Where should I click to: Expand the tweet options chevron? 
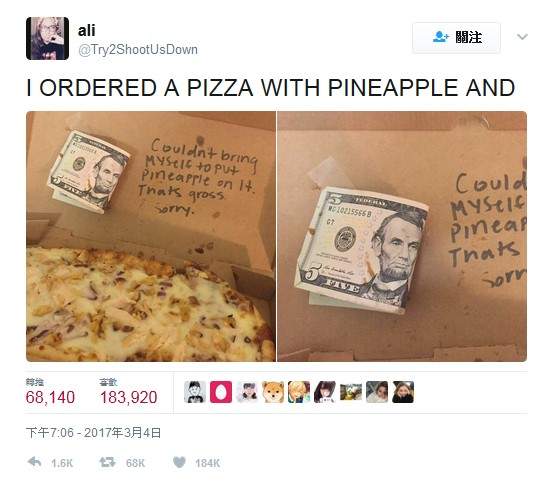[x=522, y=36]
